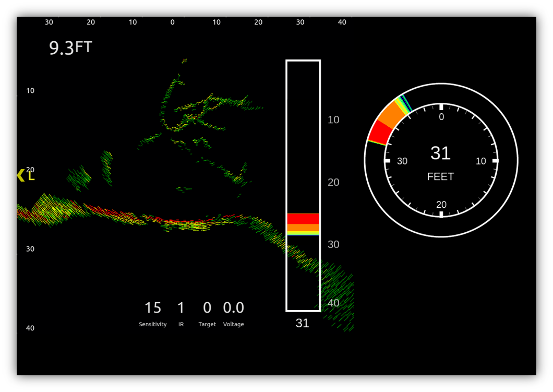Click the FEET unit label inside dial
The width and height of the screenshot is (553, 392).
tap(441, 177)
